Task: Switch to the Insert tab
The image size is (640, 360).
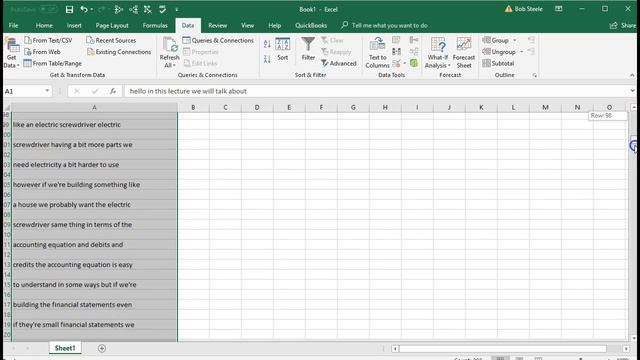Action: [74, 25]
